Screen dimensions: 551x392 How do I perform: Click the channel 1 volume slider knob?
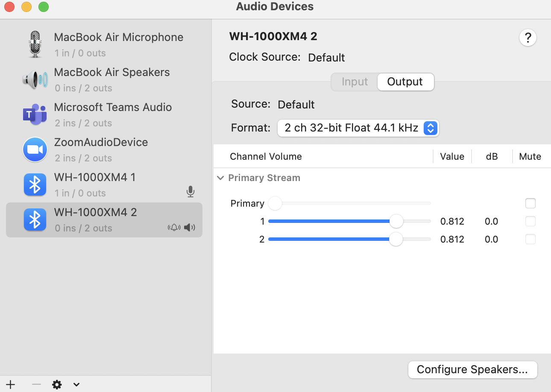396,221
